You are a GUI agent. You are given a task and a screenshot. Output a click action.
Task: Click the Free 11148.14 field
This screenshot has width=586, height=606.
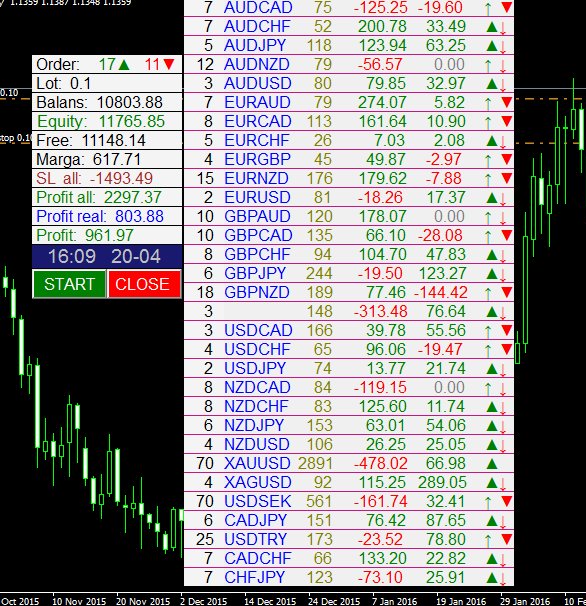click(107, 140)
